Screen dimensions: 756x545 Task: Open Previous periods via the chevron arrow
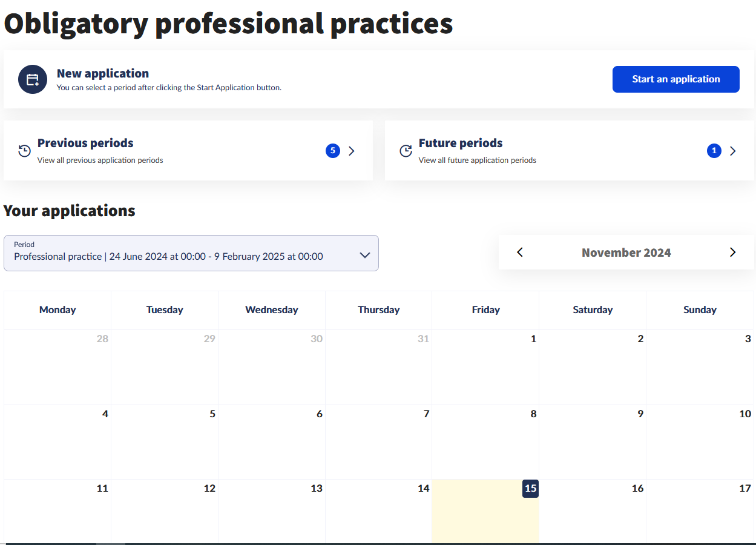[x=352, y=151]
